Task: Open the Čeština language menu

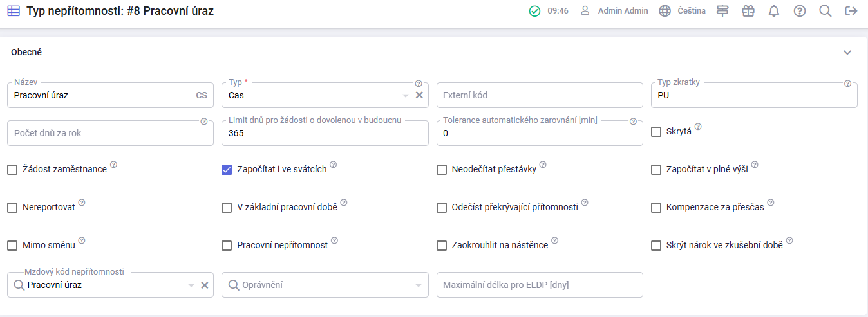Action: pos(683,11)
